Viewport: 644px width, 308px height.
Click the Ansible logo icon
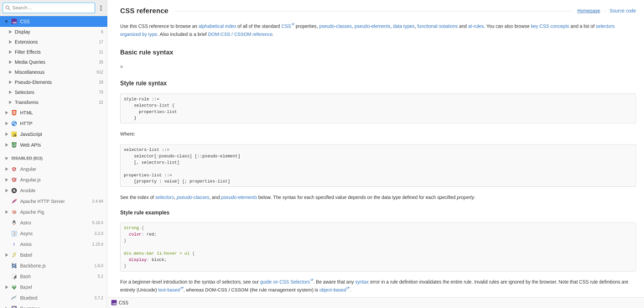click(14, 191)
